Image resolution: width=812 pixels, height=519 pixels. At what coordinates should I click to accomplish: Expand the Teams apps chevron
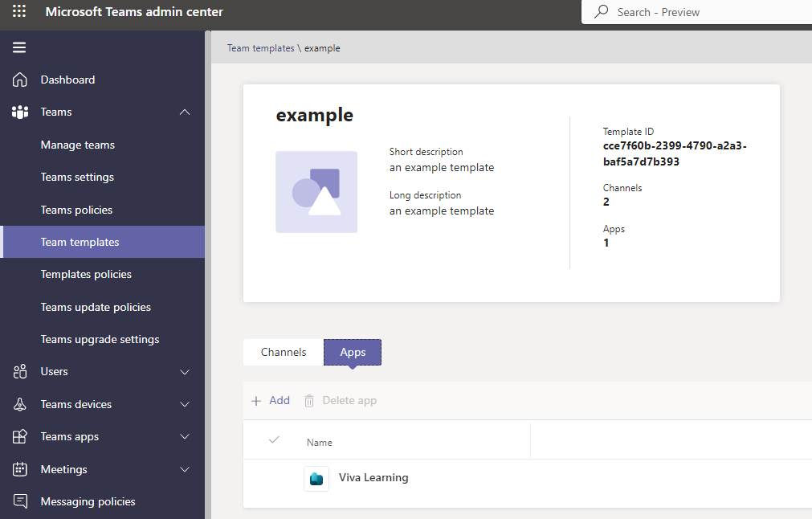(185, 436)
